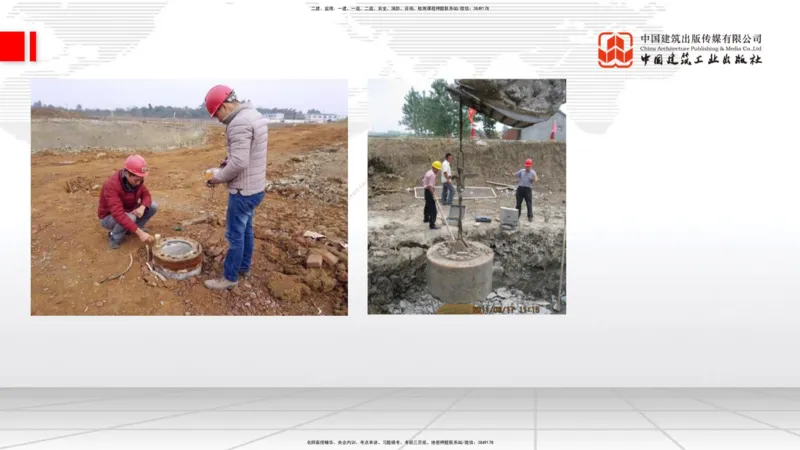Screen dimensions: 800x450
Task: Click the Chinese company name 中国建筑出版传媒有限公司
Action: pyautogui.click(x=700, y=39)
